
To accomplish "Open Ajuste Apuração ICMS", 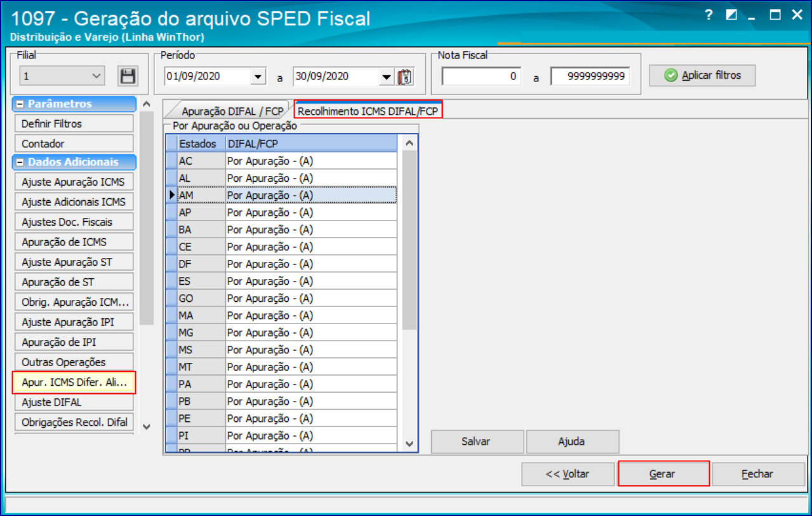I will tap(74, 182).
